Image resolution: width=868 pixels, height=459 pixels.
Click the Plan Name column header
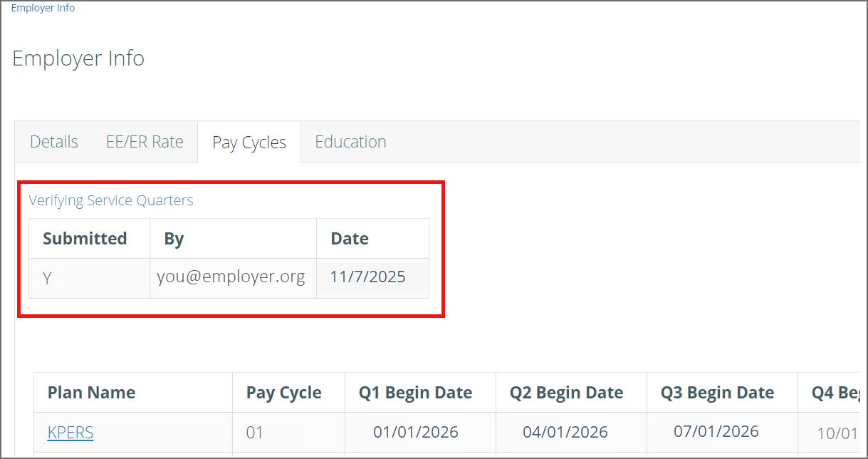pyautogui.click(x=91, y=393)
